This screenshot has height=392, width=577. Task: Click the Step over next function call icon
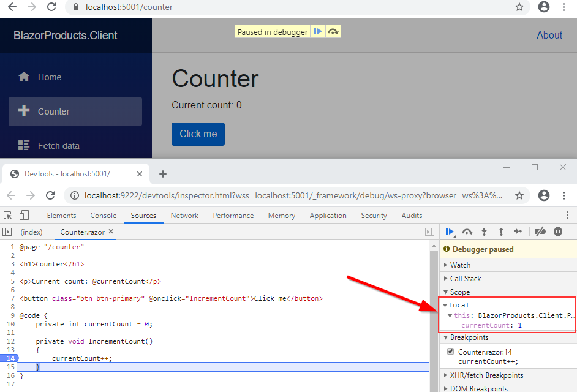click(x=467, y=232)
